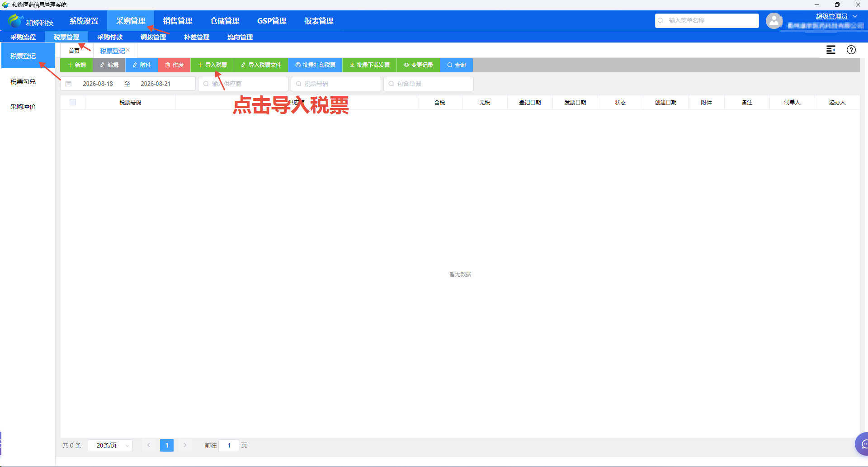
Task: Select 税票勾兑 in left sidebar
Action: (28, 81)
